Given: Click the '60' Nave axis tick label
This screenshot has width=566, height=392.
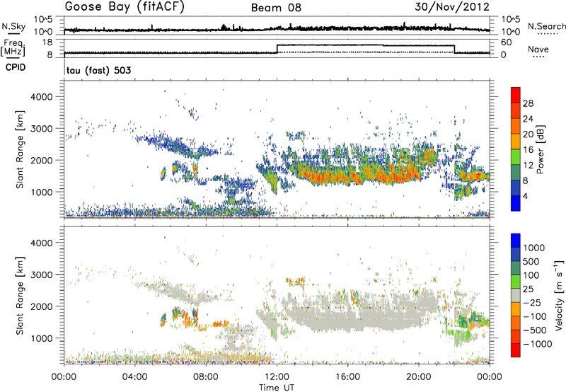Looking at the screenshot, I should click(507, 42).
